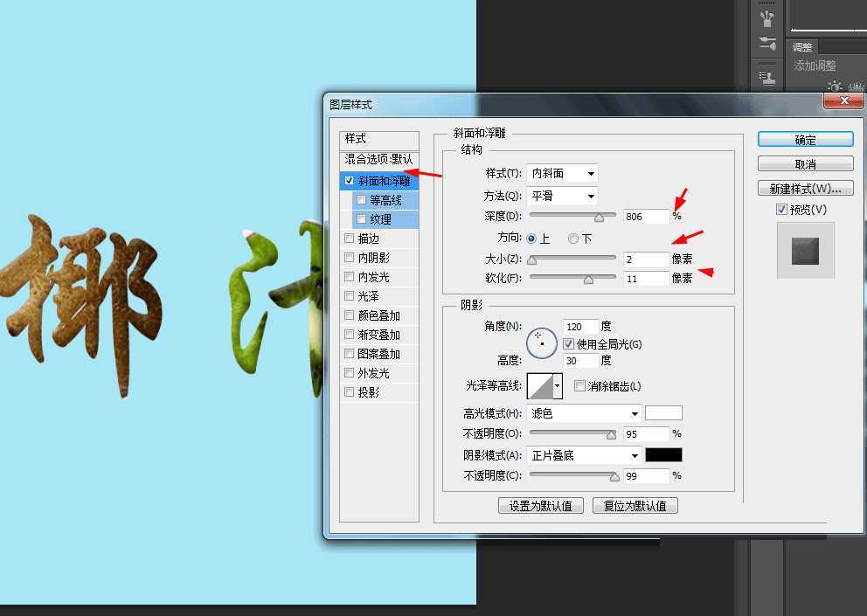Select 混合选项:默认 in the styles list
Image resolution: width=867 pixels, height=616 pixels.
click(379, 161)
